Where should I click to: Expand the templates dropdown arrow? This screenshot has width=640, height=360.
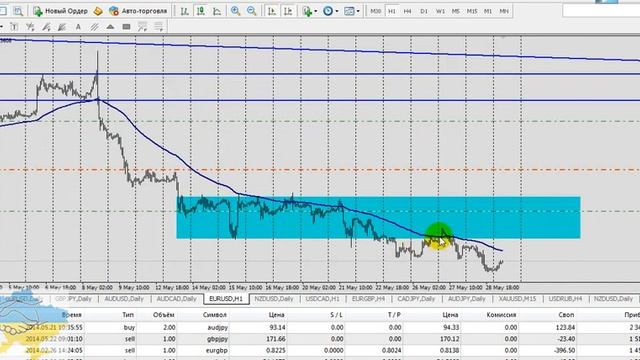pos(358,11)
